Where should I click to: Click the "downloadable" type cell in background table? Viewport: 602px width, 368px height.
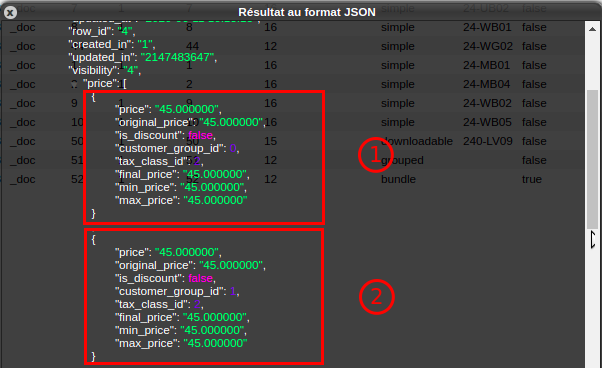click(417, 141)
